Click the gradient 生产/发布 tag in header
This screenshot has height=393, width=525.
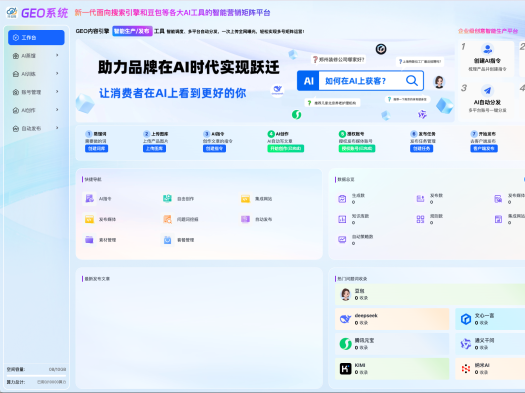132,31
